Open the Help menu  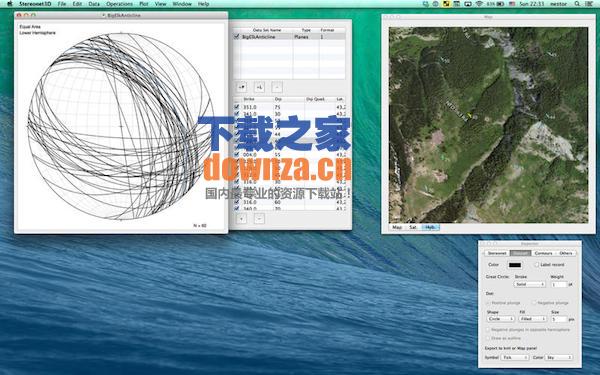203,4
